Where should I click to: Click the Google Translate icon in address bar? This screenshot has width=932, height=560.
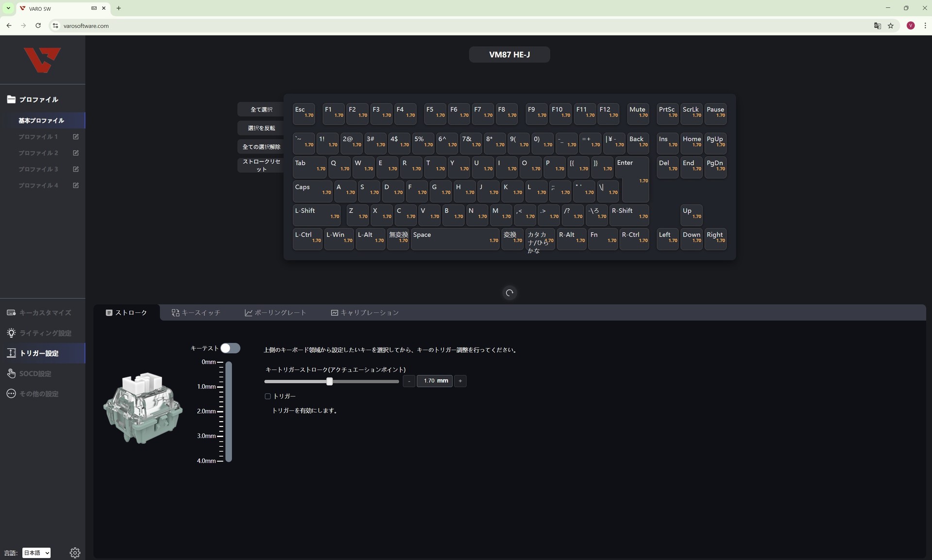click(x=877, y=26)
